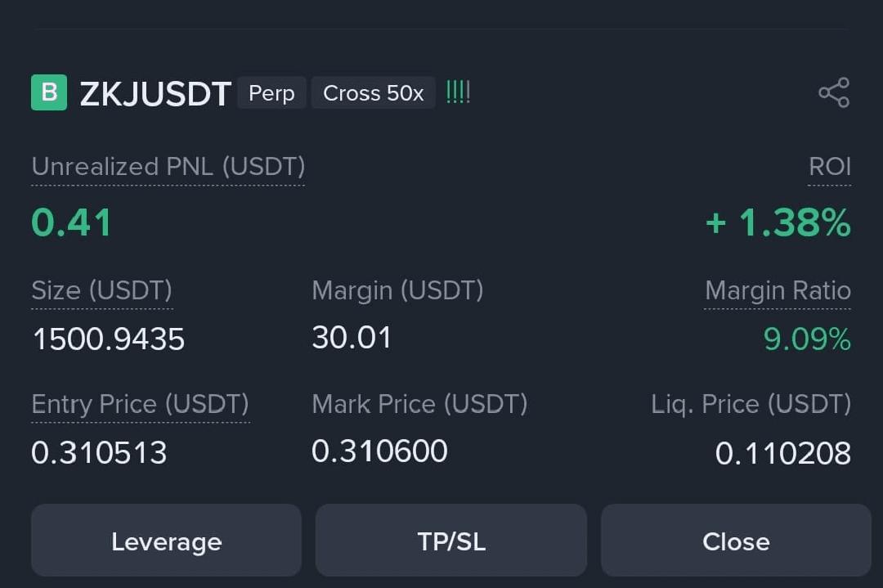Screen dimensions: 883x588
Task: Close the ZKJUSDT position
Action: tap(736, 541)
